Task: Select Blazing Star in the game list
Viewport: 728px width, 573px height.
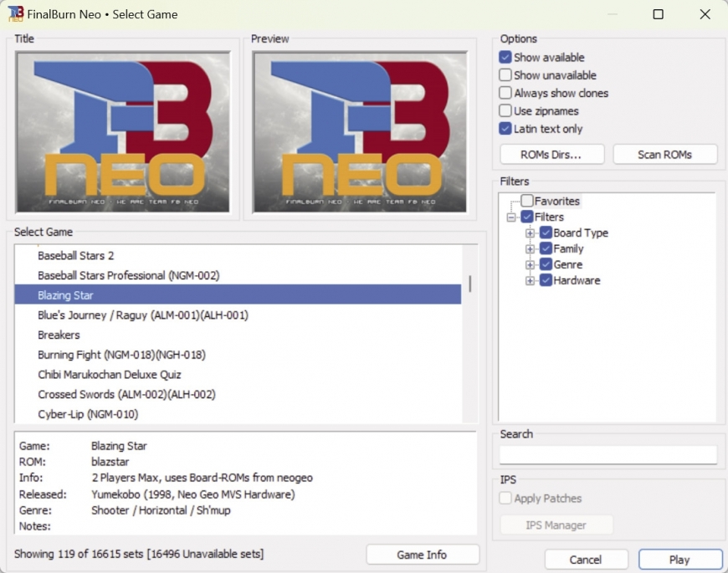Action: (x=238, y=295)
